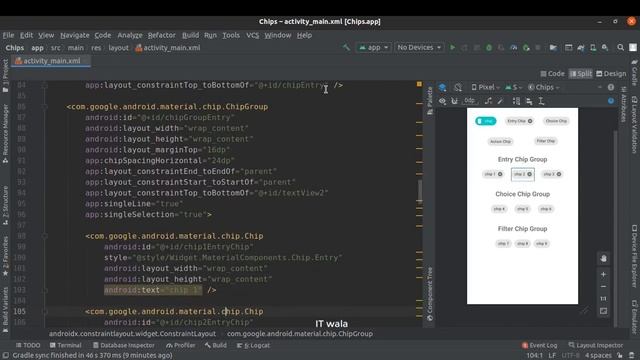
Task: Collapse the chip1EntryChip Chip tag fold marker
Action: tap(44, 236)
